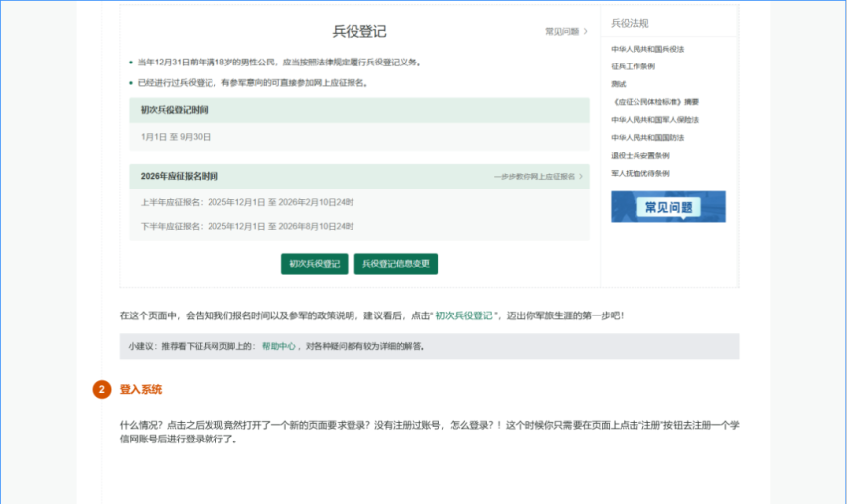Select the text 1月1日 至 9月30日

(x=176, y=137)
